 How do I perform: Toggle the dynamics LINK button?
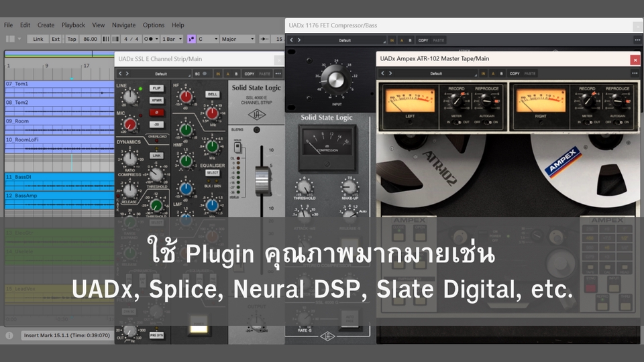point(156,156)
